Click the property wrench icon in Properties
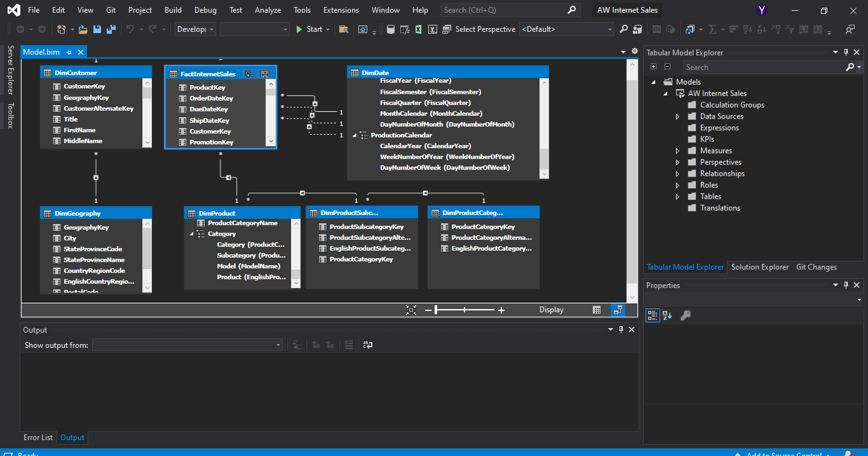 click(x=685, y=315)
